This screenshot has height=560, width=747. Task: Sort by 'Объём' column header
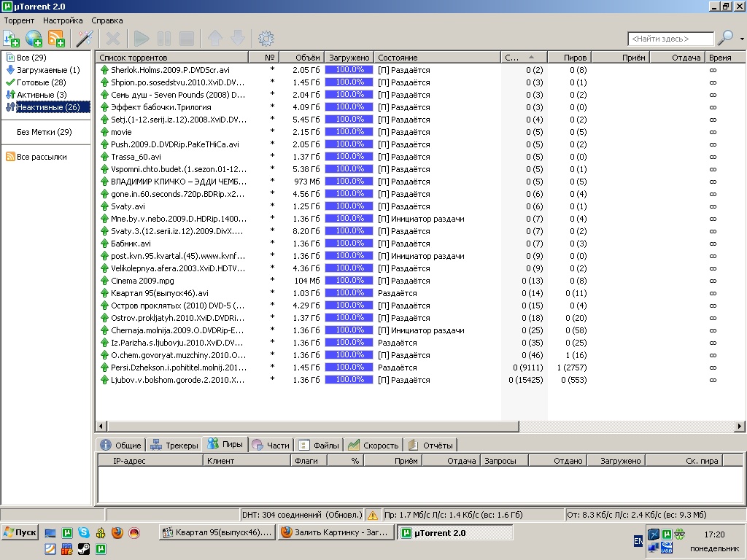pos(301,58)
